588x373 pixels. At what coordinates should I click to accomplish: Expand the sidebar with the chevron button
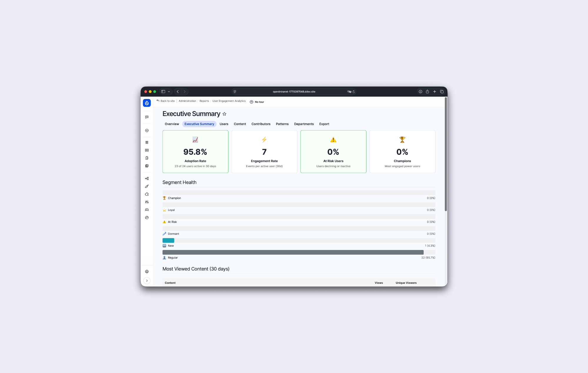[147, 280]
